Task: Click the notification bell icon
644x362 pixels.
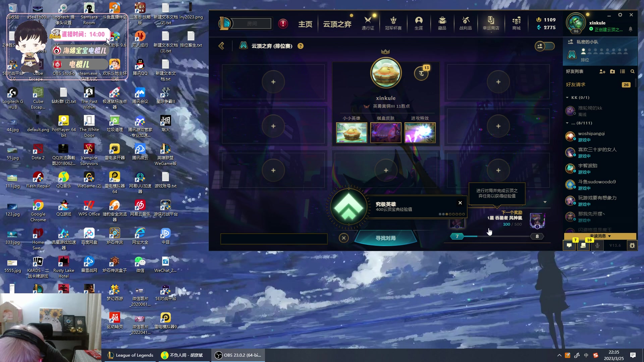Action: pos(631,29)
